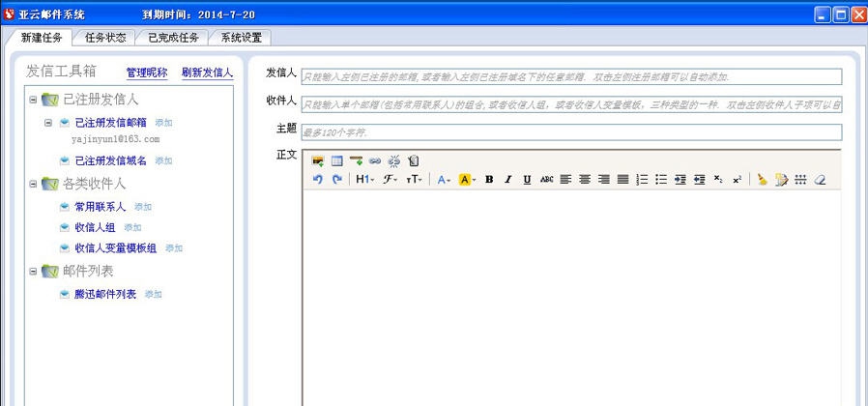The image size is (868, 406).
Task: Open the yellow highlight color dropdown
Action: (468, 180)
